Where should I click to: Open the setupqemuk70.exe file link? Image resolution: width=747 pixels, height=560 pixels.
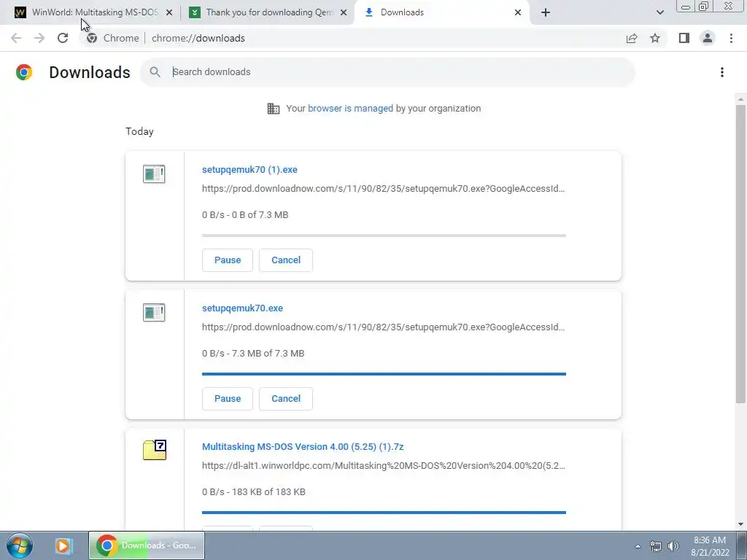(x=242, y=308)
